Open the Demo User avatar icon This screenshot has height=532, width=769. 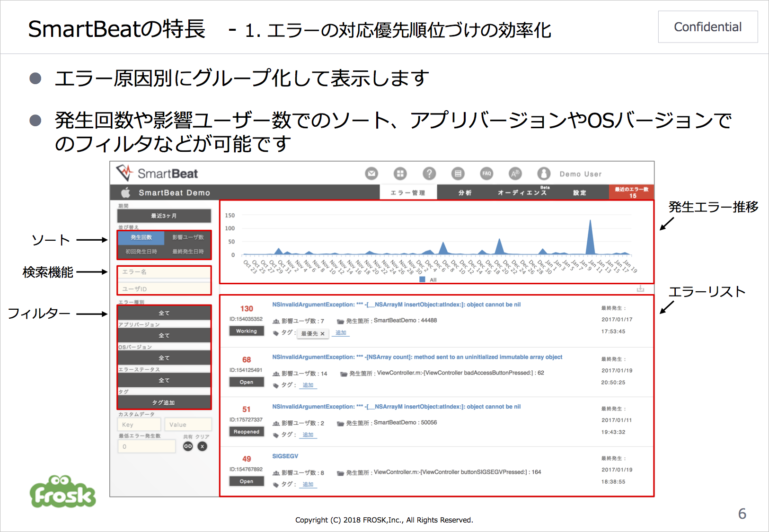[x=544, y=174]
